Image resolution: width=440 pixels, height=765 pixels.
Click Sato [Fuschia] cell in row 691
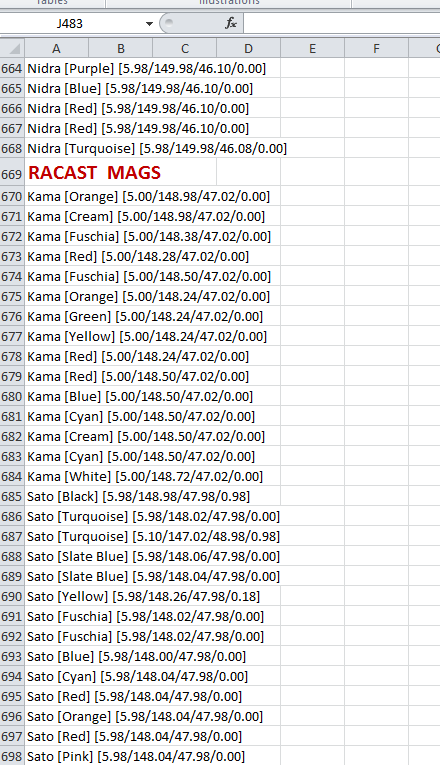click(x=145, y=617)
